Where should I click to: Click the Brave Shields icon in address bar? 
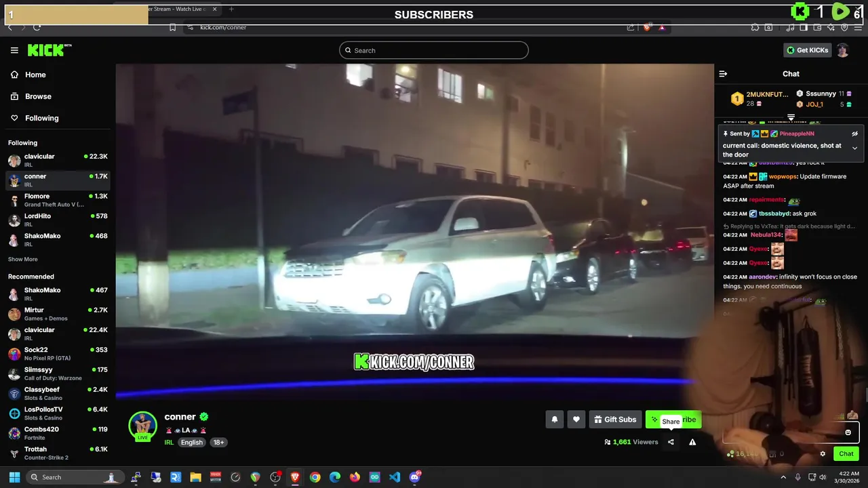click(646, 27)
